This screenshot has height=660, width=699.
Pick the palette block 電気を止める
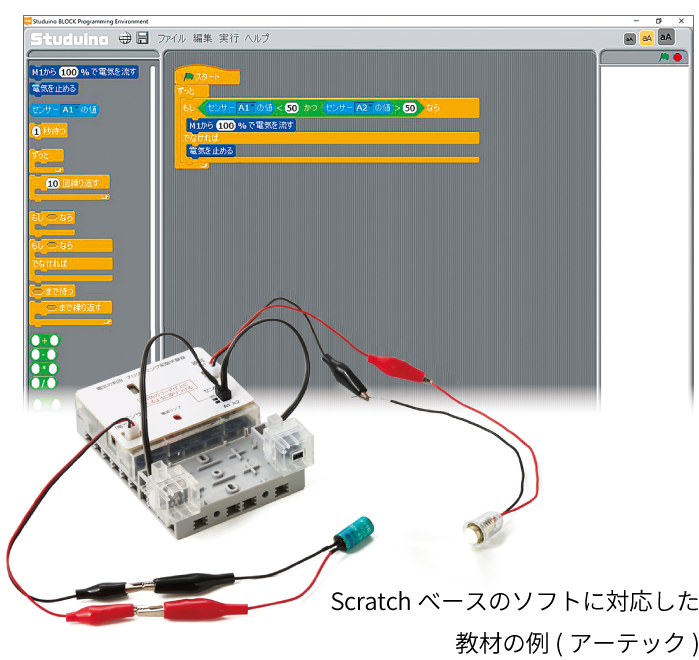pos(54,88)
